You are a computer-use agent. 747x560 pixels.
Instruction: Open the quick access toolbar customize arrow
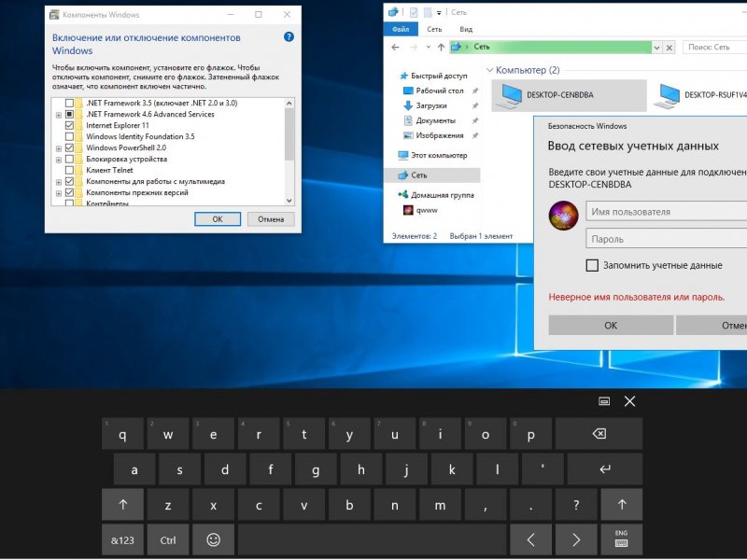tap(439, 13)
